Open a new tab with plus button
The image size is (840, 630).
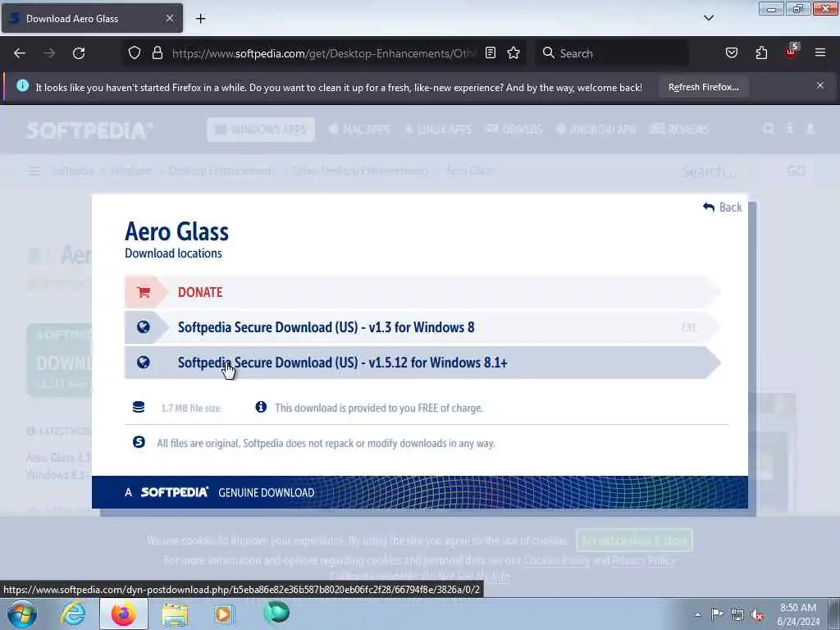tap(200, 19)
